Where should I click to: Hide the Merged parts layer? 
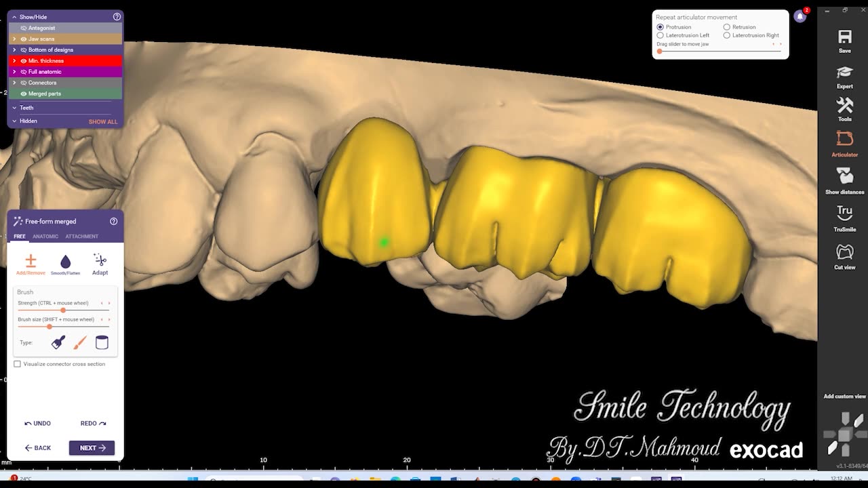(24, 94)
